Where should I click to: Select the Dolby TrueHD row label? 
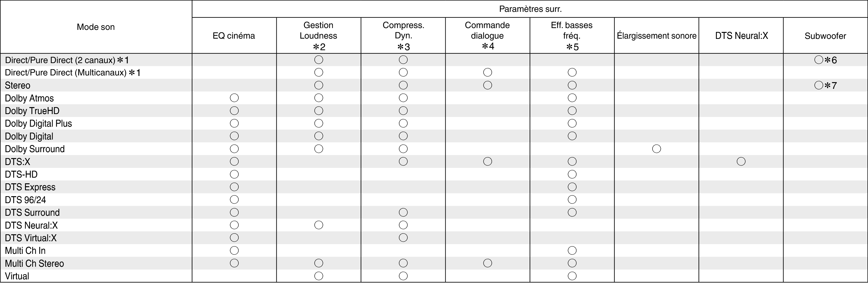[x=32, y=111]
